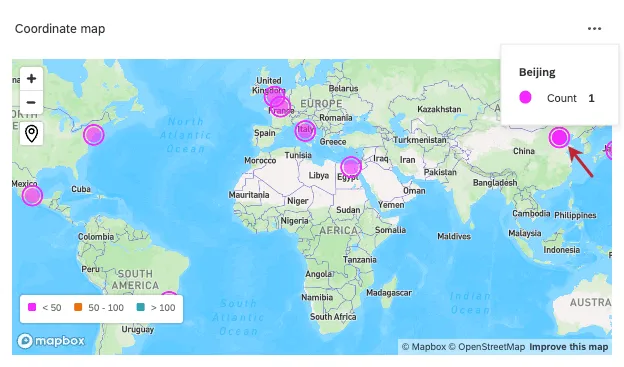624x367 pixels.
Task: Click the 'Turkmenistan' map label
Action: 420,140
